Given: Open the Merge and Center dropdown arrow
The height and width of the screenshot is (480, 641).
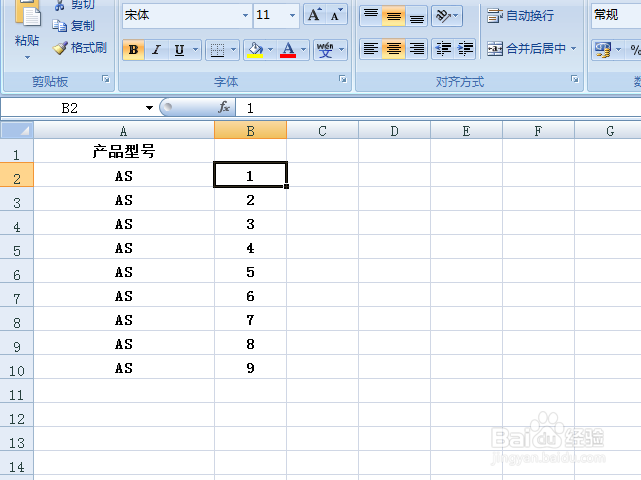Looking at the screenshot, I should (x=574, y=49).
